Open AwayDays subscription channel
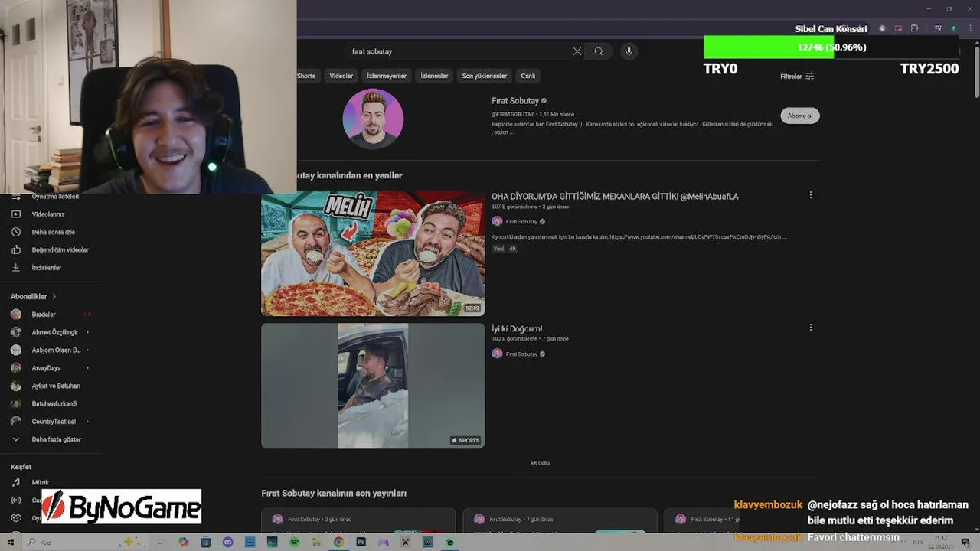This screenshot has height=551, width=980. [x=46, y=368]
